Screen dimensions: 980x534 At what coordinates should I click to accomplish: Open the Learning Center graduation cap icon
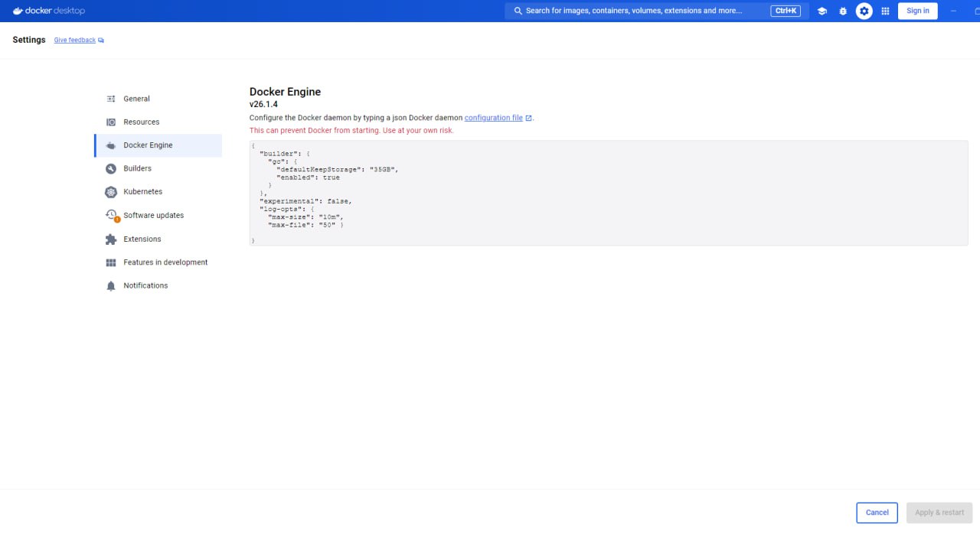pos(822,11)
